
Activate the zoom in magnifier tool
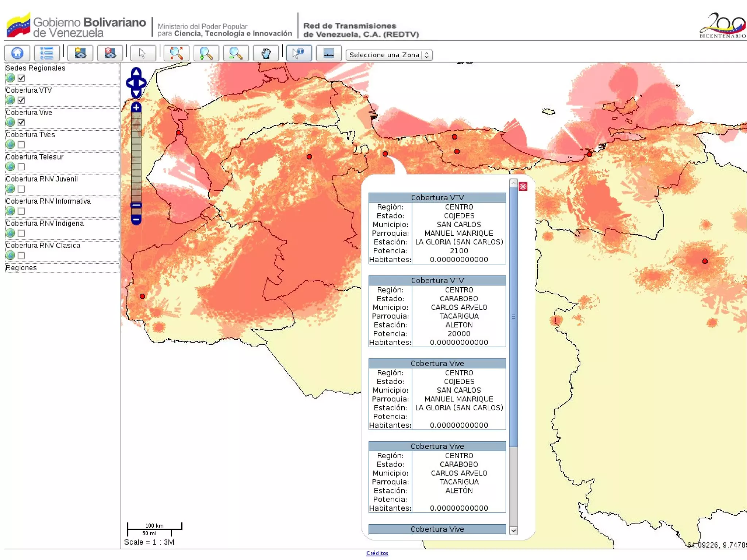coord(206,53)
